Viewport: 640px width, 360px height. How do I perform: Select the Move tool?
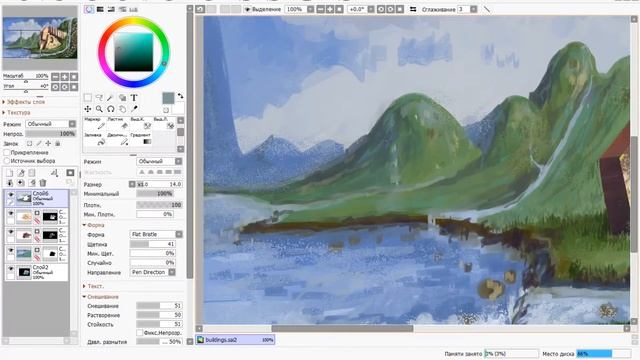point(88,109)
